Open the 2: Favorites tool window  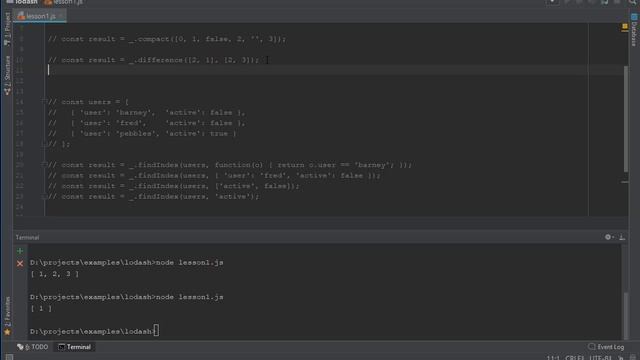click(x=7, y=315)
